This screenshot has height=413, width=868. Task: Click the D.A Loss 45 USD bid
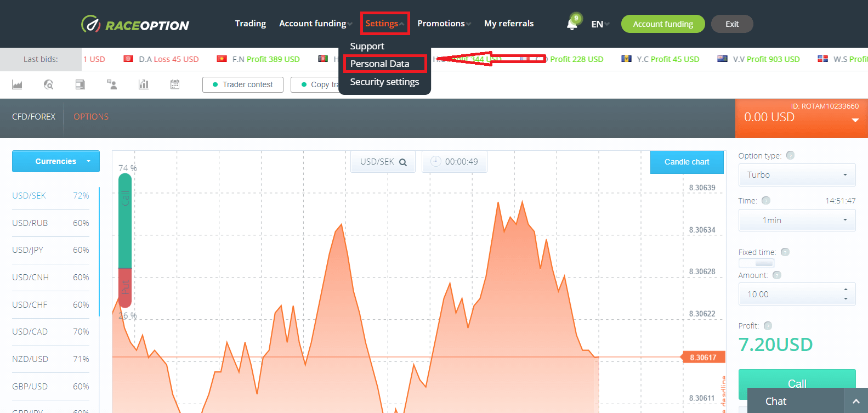(161, 59)
